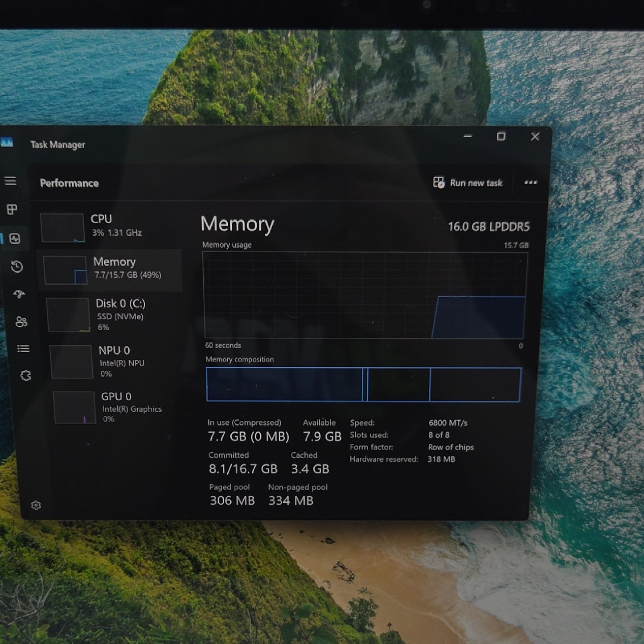Click the '306 MB' paged pool value
Image resolution: width=644 pixels, height=644 pixels.
point(232,500)
